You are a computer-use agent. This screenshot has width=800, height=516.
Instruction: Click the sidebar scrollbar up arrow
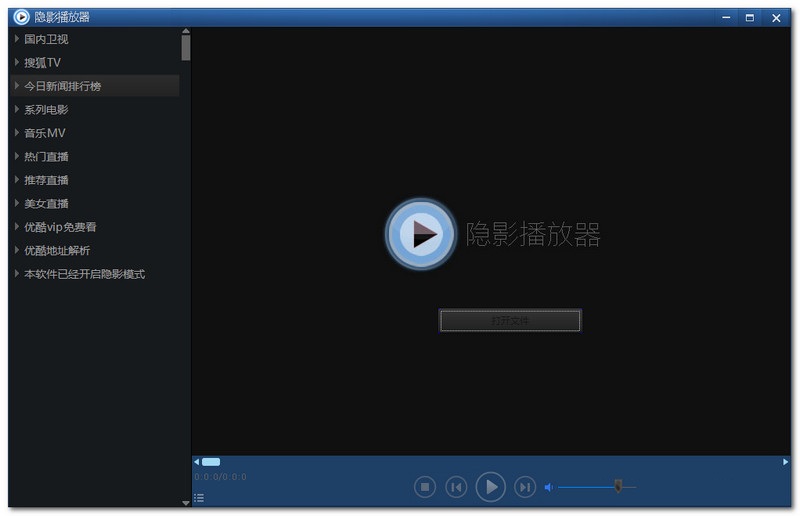(186, 31)
